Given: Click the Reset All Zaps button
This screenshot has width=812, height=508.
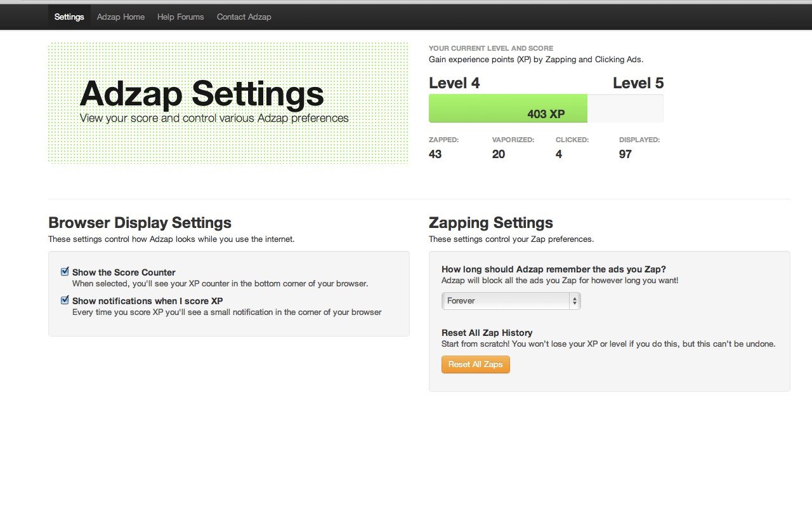Looking at the screenshot, I should pos(476,364).
